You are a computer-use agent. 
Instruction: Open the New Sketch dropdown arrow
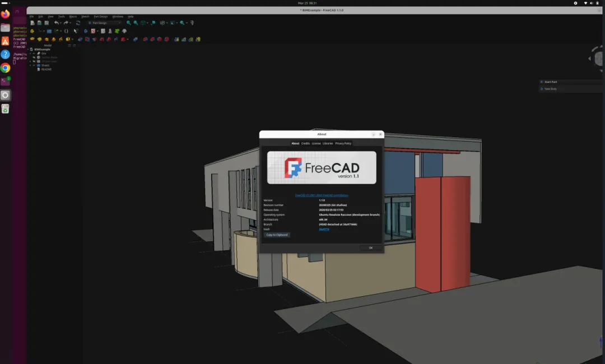point(97,31)
